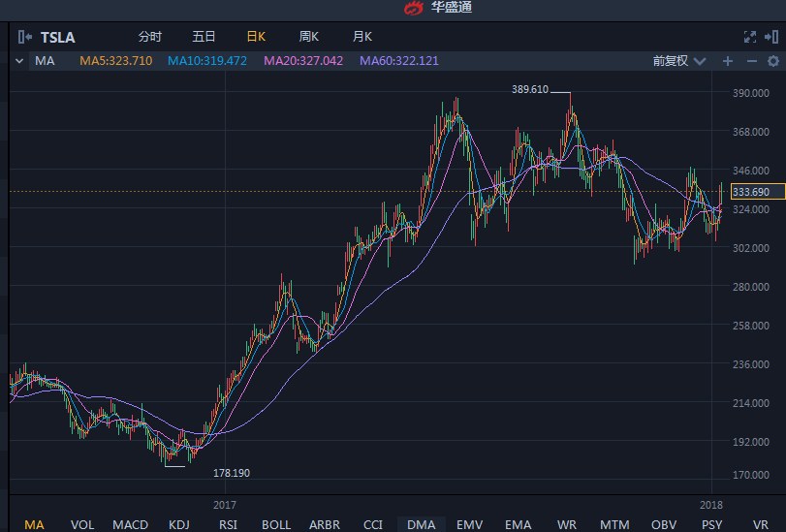Switch to 五日 five-day view
The width and height of the screenshot is (786, 532).
coord(204,37)
